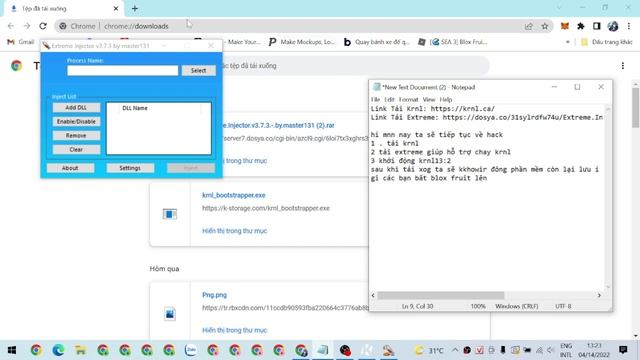Screen dimensions: 640x360
Task: Open the Chrome three-dot main menu
Action: point(629,26)
